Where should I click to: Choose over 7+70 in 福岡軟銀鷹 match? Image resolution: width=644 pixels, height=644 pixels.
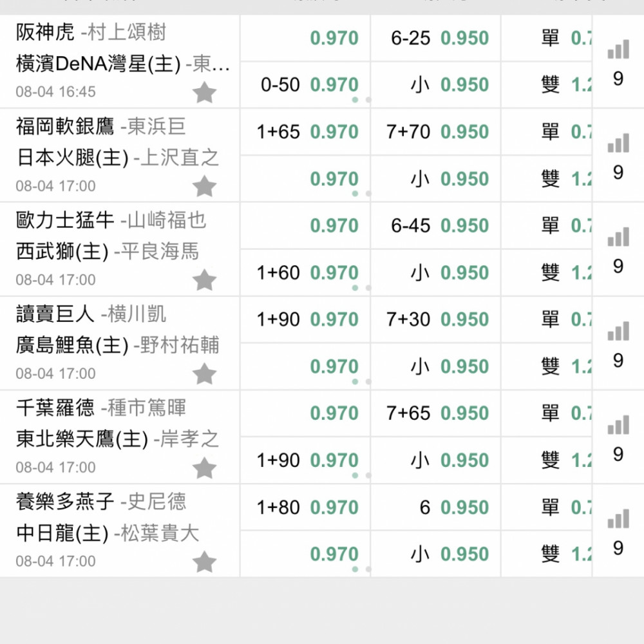point(435,132)
